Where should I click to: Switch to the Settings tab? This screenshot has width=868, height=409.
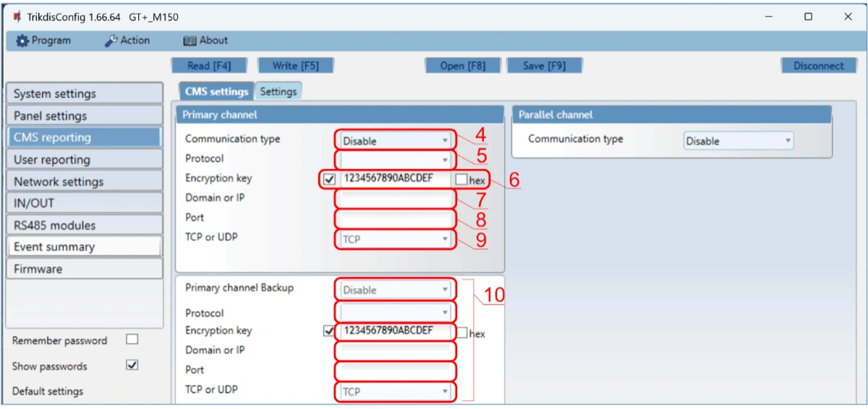278,92
